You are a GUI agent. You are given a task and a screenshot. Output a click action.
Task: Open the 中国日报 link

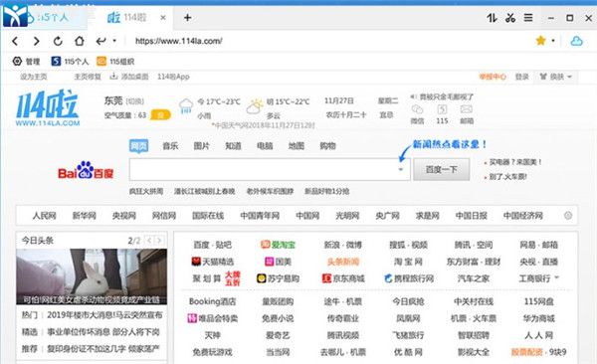[x=472, y=216]
